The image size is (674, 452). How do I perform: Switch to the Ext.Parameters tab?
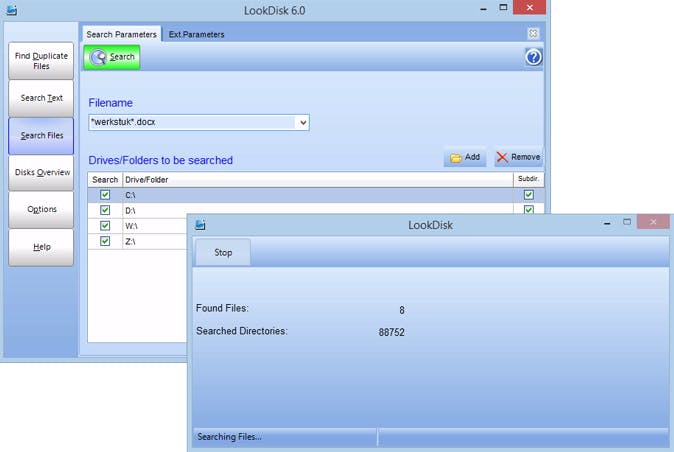point(196,34)
